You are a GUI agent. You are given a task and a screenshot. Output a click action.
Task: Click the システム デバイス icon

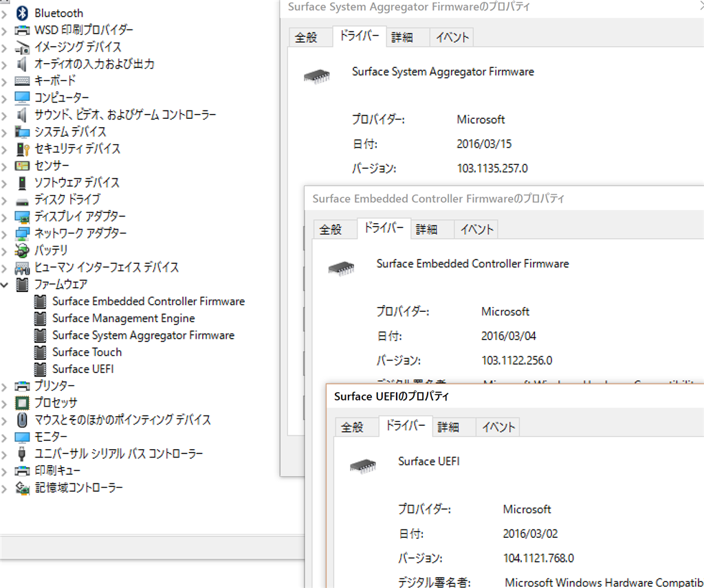click(x=22, y=132)
